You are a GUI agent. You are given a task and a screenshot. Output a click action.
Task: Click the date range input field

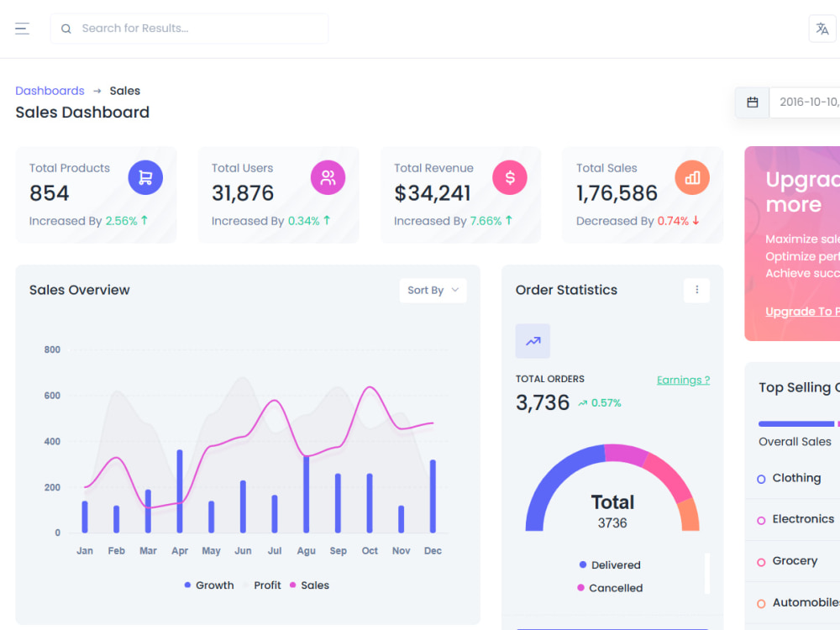[x=805, y=102]
